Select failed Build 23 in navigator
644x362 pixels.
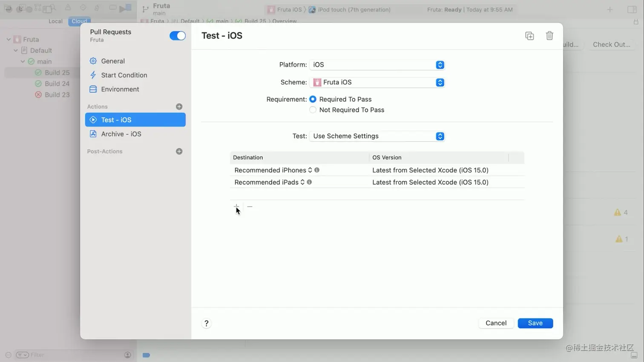point(57,94)
